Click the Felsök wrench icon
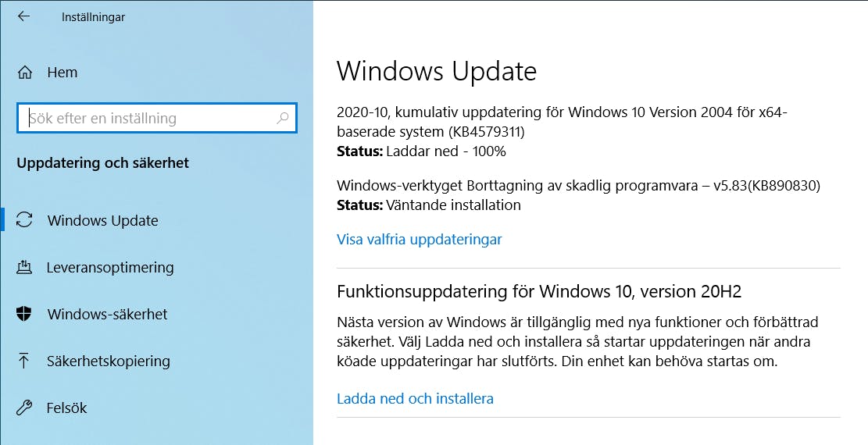868x445 pixels. tap(24, 408)
